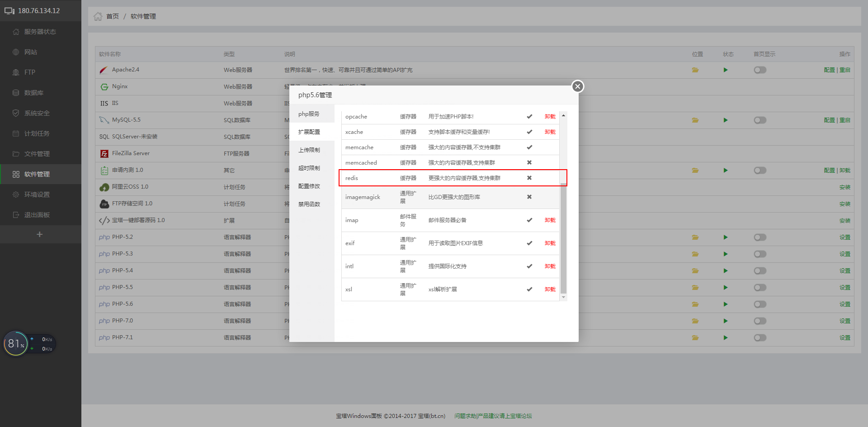The height and width of the screenshot is (427, 868).
Task: Switch to 超时限制 tab in dialog
Action: pos(312,168)
